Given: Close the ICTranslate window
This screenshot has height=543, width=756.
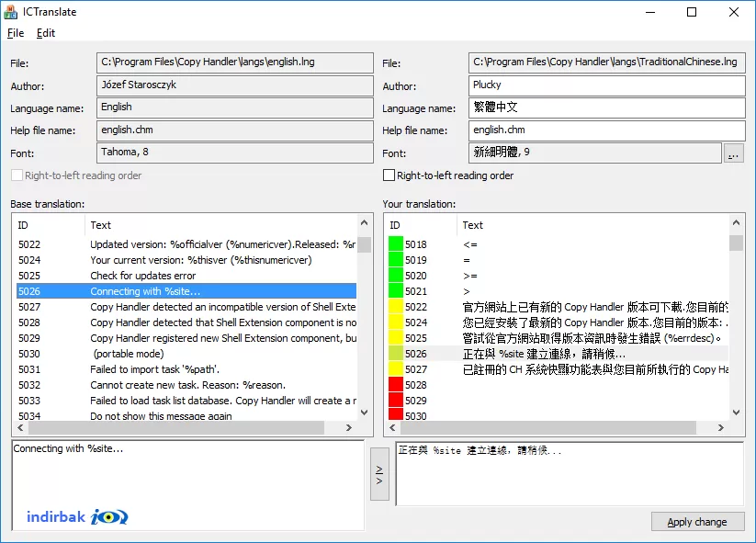Looking at the screenshot, I should click(734, 12).
